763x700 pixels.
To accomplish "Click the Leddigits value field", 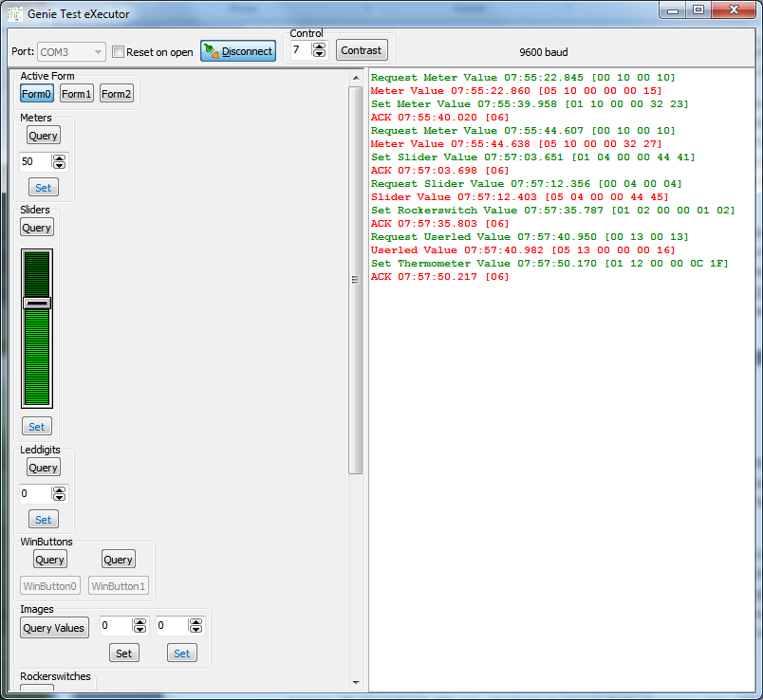I will pyautogui.click(x=35, y=494).
